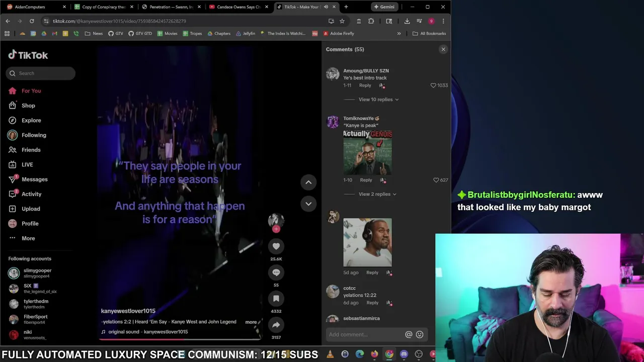Open the emoji picker in the comment box
The height and width of the screenshot is (362, 644).
pos(420,334)
